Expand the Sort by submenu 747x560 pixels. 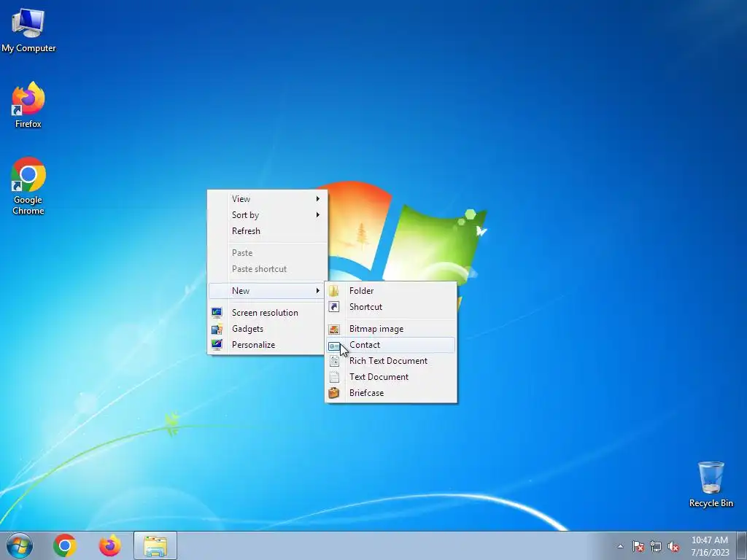(x=267, y=215)
